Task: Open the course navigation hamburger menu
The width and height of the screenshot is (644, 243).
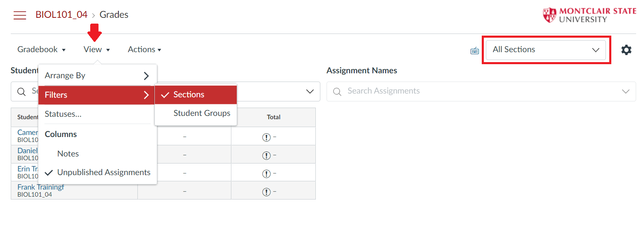Action: tap(19, 15)
